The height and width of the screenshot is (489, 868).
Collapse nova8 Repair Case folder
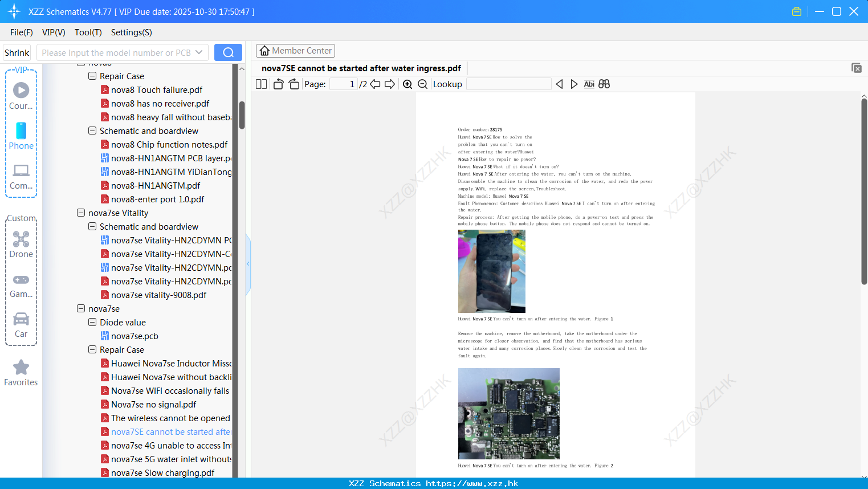[x=92, y=76]
